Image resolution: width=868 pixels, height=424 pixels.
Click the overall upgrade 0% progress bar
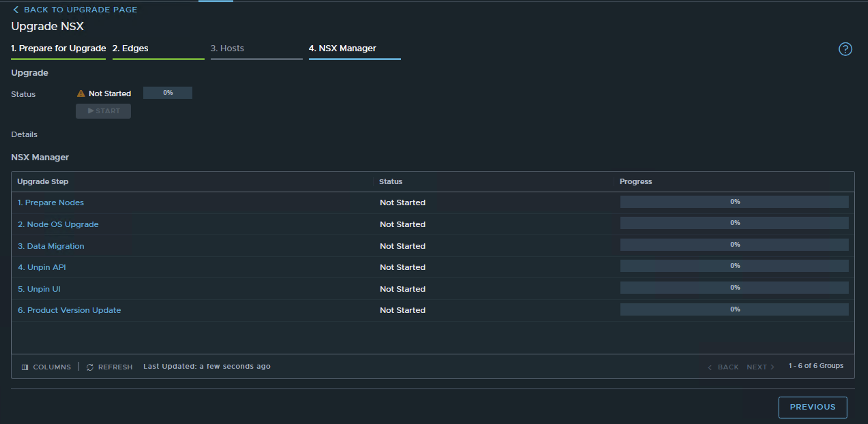click(167, 93)
